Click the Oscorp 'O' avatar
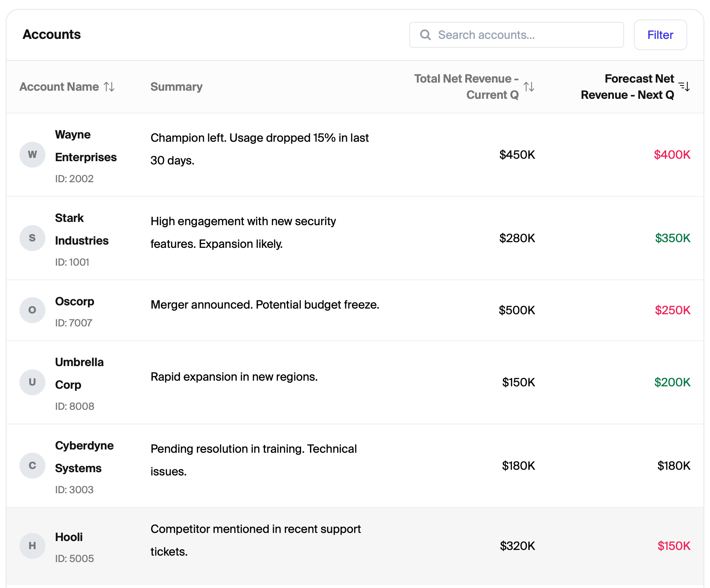 pos(32,310)
